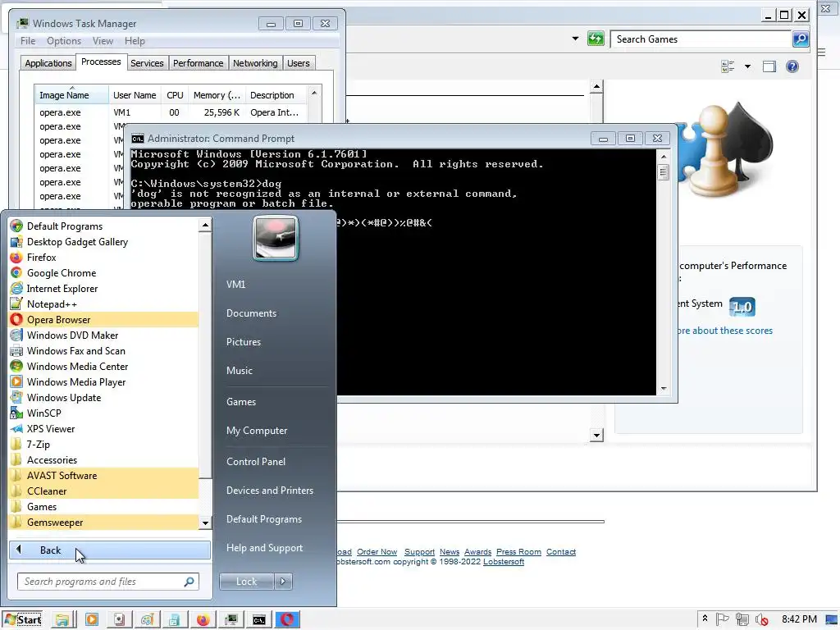Switch to the Performance tab

pos(199,63)
